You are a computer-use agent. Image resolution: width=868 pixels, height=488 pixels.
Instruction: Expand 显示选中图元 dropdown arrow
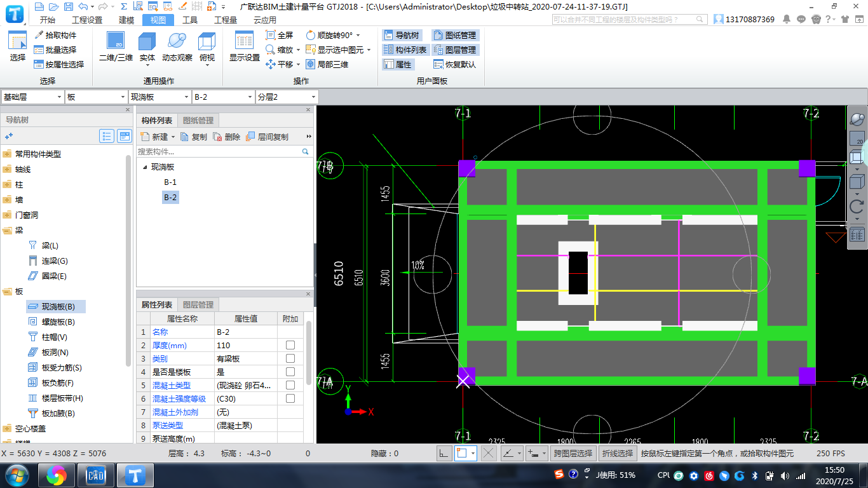coord(370,50)
